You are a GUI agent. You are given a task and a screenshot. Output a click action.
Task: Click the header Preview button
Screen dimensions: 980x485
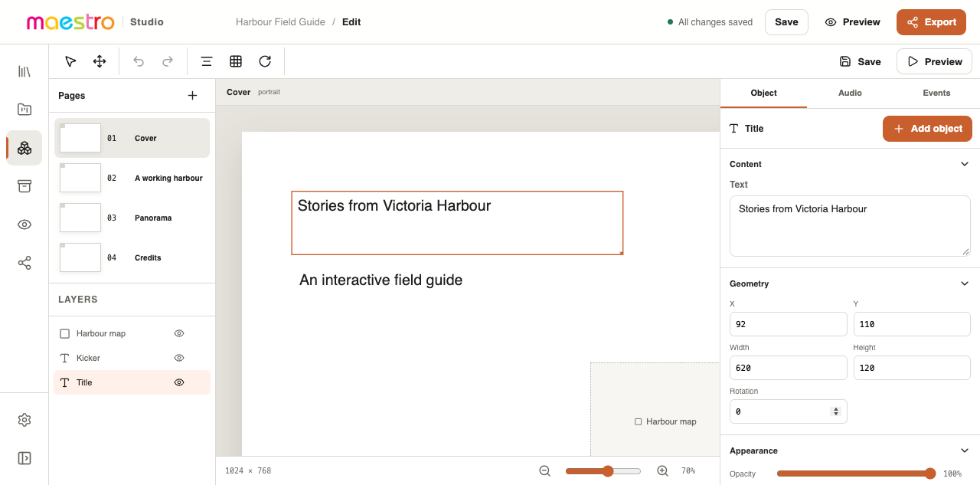(x=852, y=22)
